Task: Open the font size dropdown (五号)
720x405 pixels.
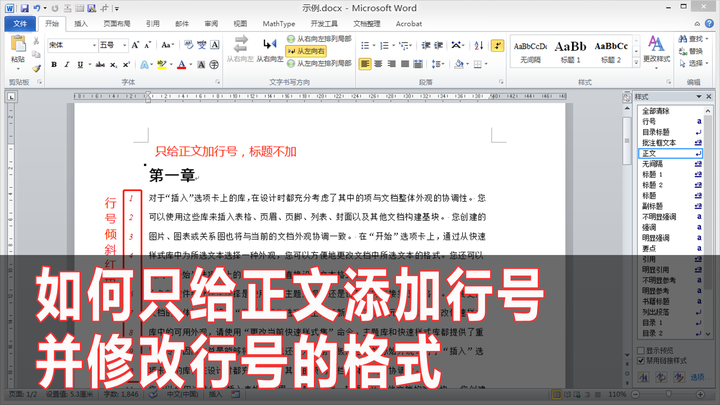Action: [x=124, y=45]
